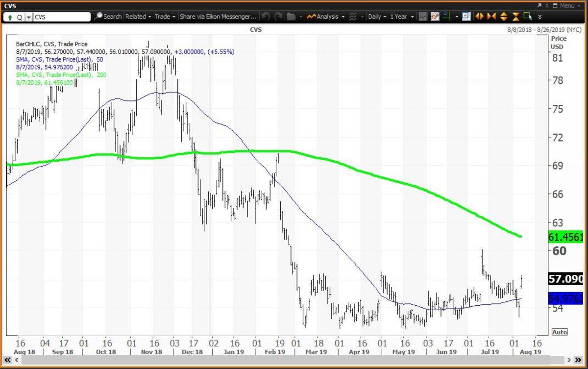Click the CVS symbol input field

[x=61, y=17]
